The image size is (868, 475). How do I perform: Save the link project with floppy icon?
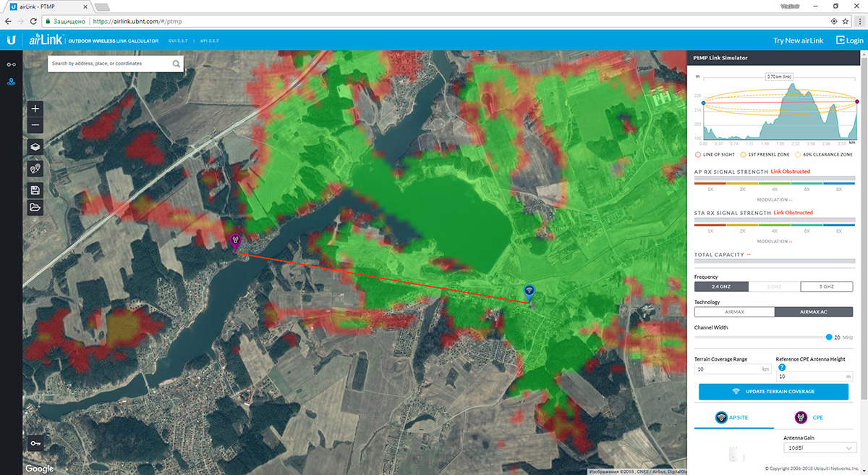36,190
